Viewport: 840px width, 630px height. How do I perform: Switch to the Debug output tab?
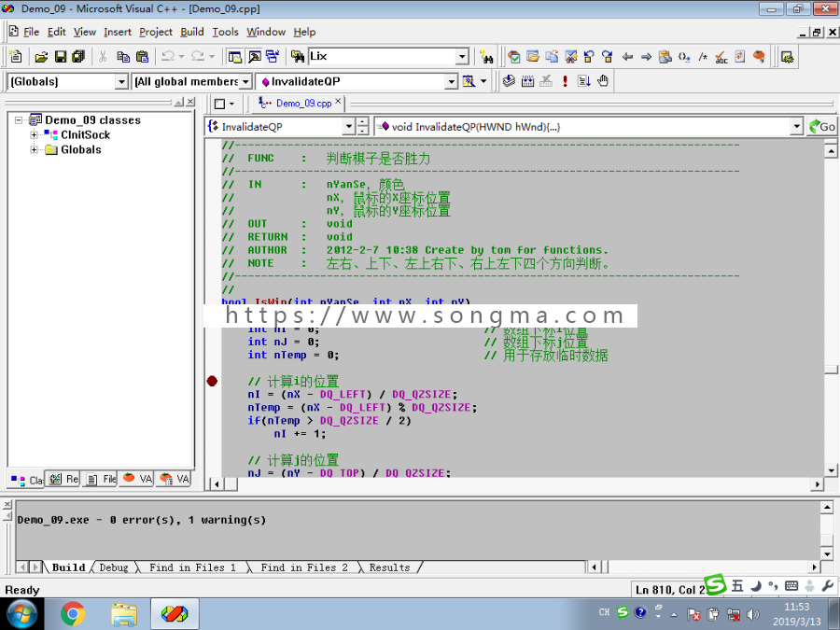coord(114,567)
